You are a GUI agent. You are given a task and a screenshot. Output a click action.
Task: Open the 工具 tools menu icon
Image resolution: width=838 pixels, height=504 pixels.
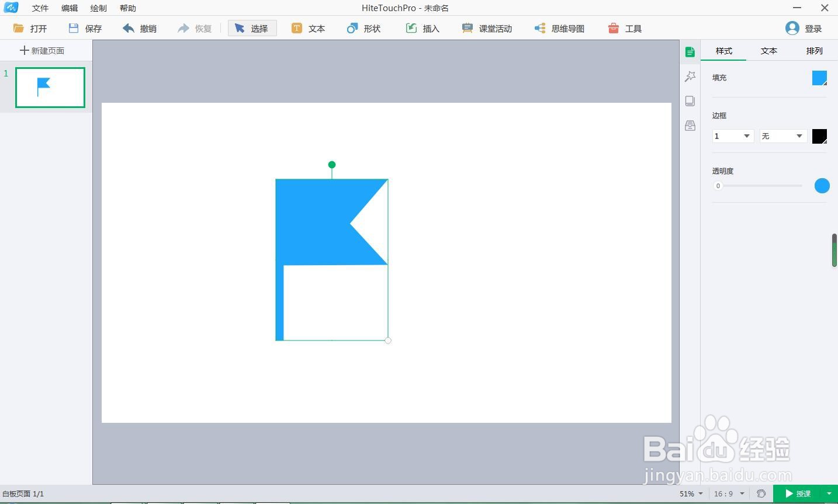[625, 28]
